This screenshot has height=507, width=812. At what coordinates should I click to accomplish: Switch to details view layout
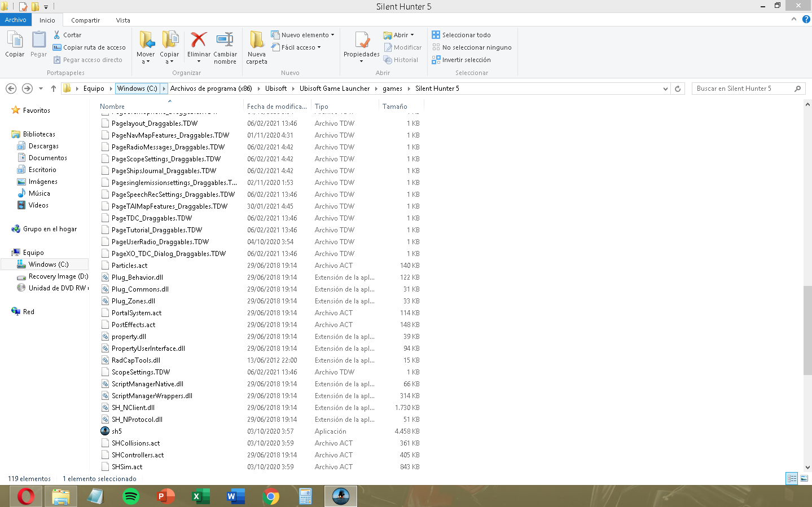[792, 478]
